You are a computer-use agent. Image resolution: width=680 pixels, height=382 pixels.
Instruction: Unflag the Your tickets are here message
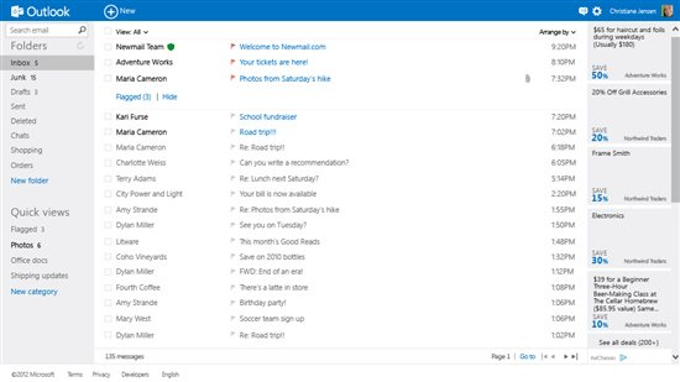tap(232, 62)
